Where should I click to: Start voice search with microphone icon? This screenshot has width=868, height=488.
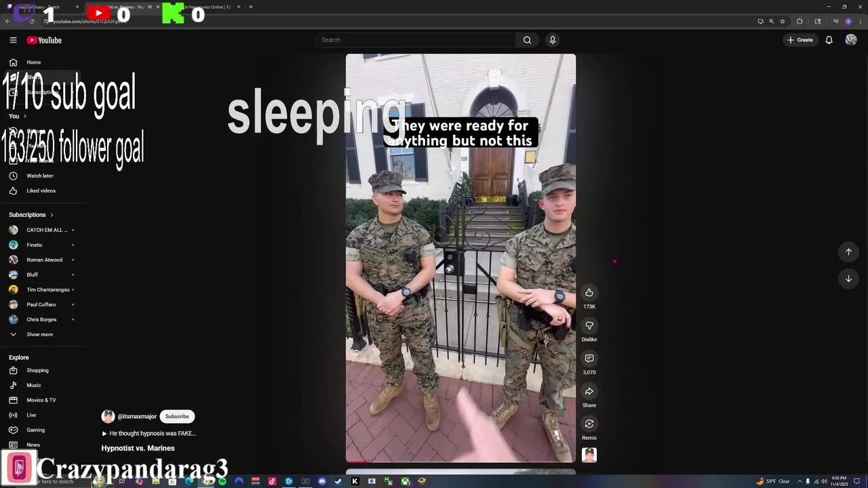[x=553, y=40]
